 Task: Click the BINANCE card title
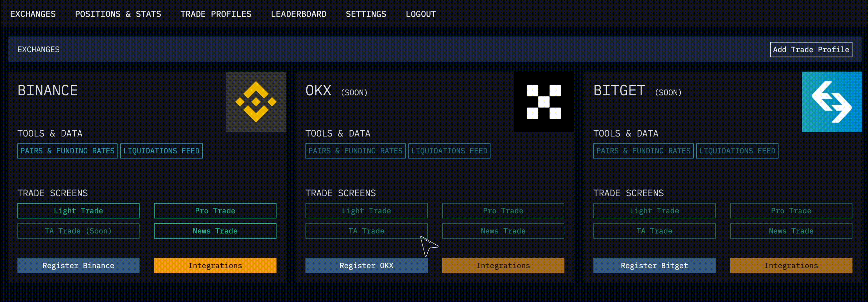pyautogui.click(x=47, y=91)
